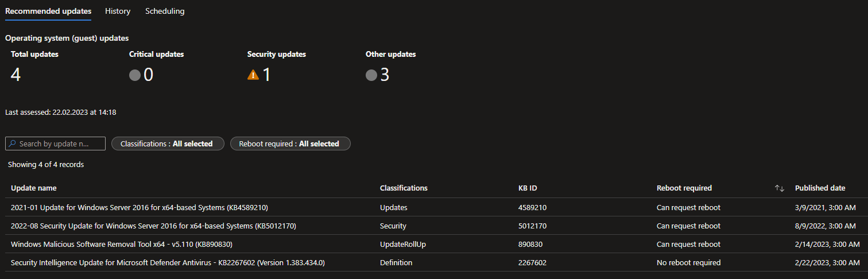Click the search magnifier icon
Viewport: 868px width, 279px height.
click(x=12, y=144)
